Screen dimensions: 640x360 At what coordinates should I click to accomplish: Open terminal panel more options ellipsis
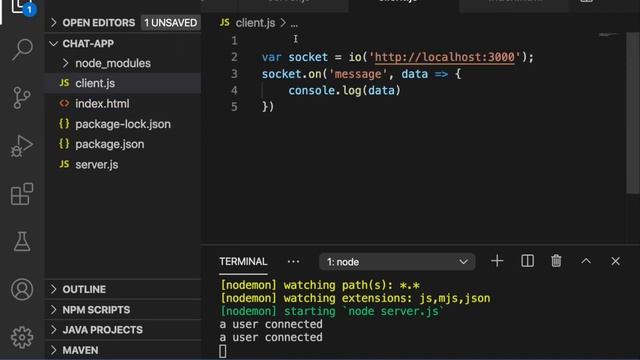(x=293, y=262)
